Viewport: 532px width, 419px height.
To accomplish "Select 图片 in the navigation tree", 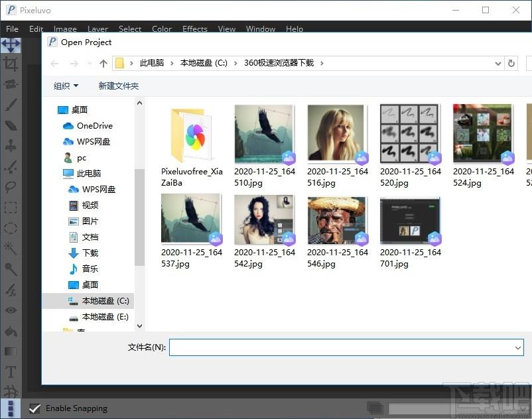I will tap(84, 221).
